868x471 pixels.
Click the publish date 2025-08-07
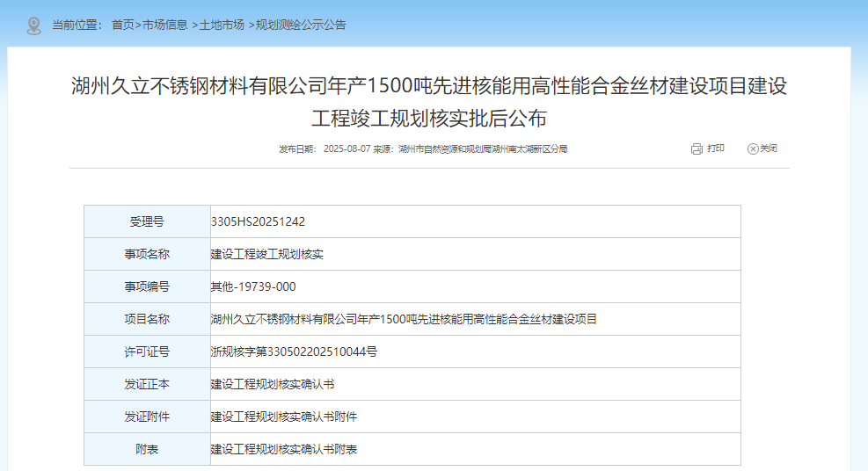tap(346, 149)
